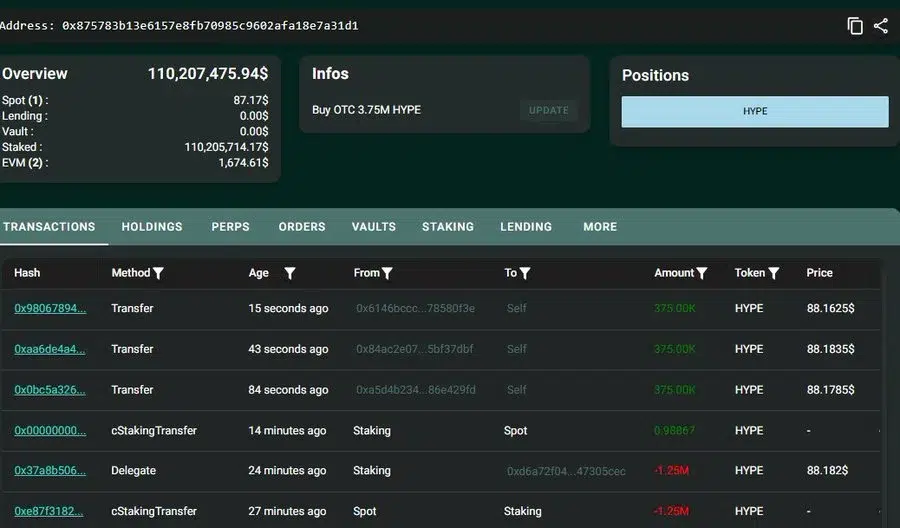
Task: Filter the From column
Action: (x=387, y=273)
